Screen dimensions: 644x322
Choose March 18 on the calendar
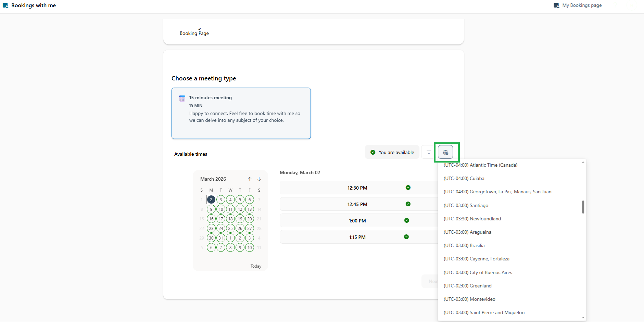[230, 219]
